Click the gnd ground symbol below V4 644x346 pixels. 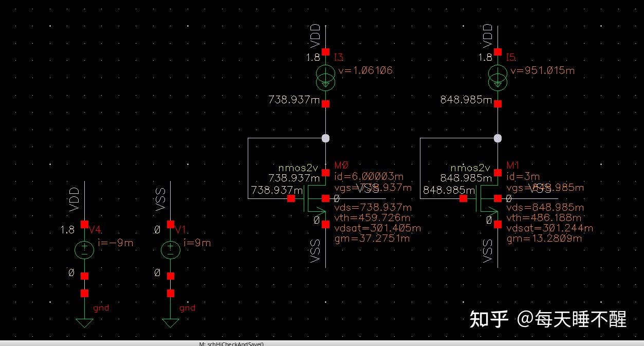click(84, 321)
